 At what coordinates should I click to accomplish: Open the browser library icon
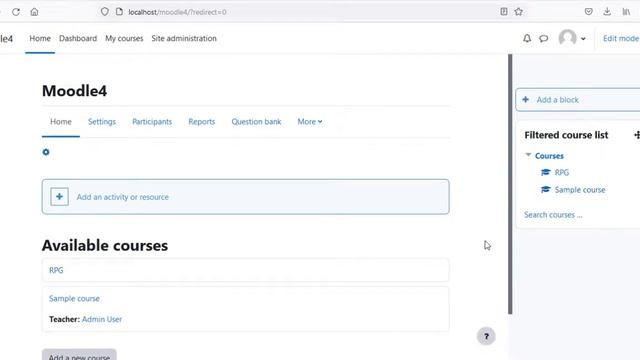tap(626, 12)
